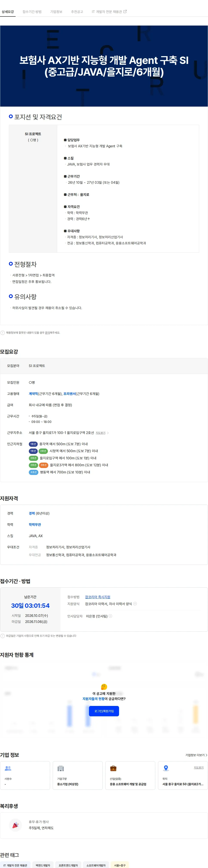Expand 지원양식 details plus icon
The image size is (208, 868).
point(135,603)
